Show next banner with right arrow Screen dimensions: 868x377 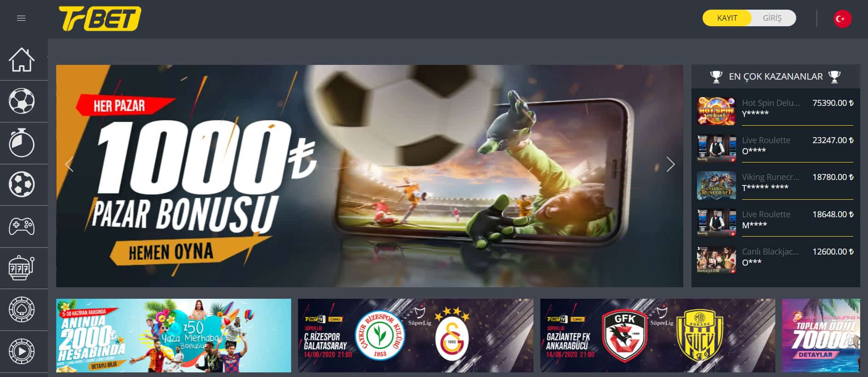(x=670, y=164)
